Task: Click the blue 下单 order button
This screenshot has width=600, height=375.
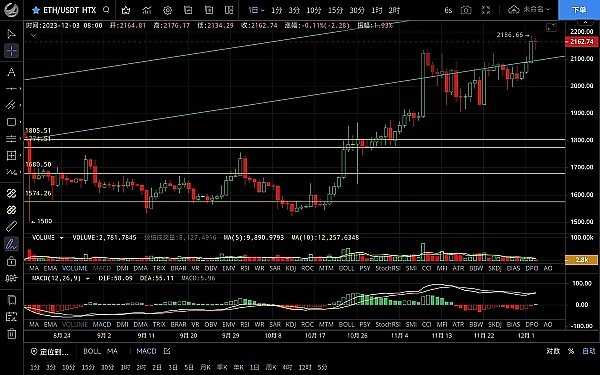Action: (x=579, y=10)
